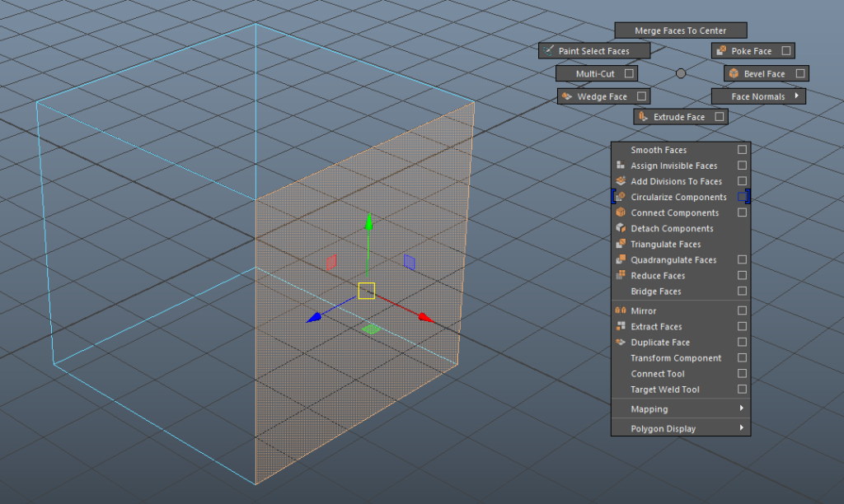Click the blue plane handle of manipulator
844x504 pixels.
pos(409,262)
